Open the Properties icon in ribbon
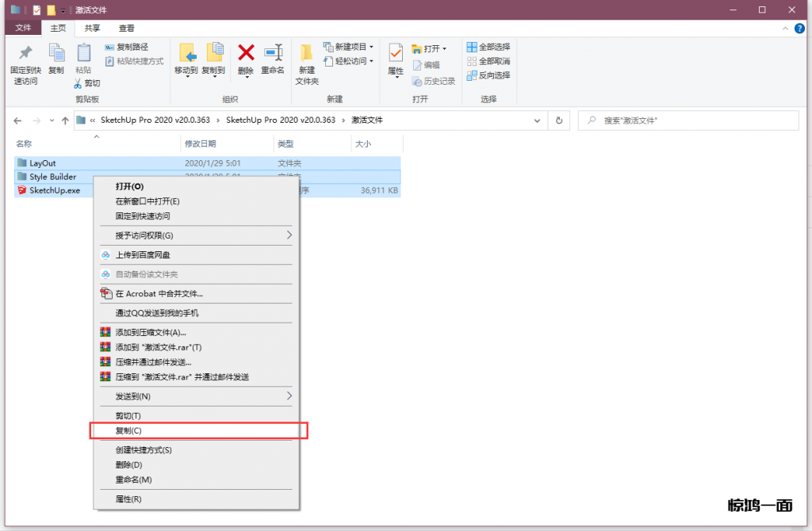 396,54
